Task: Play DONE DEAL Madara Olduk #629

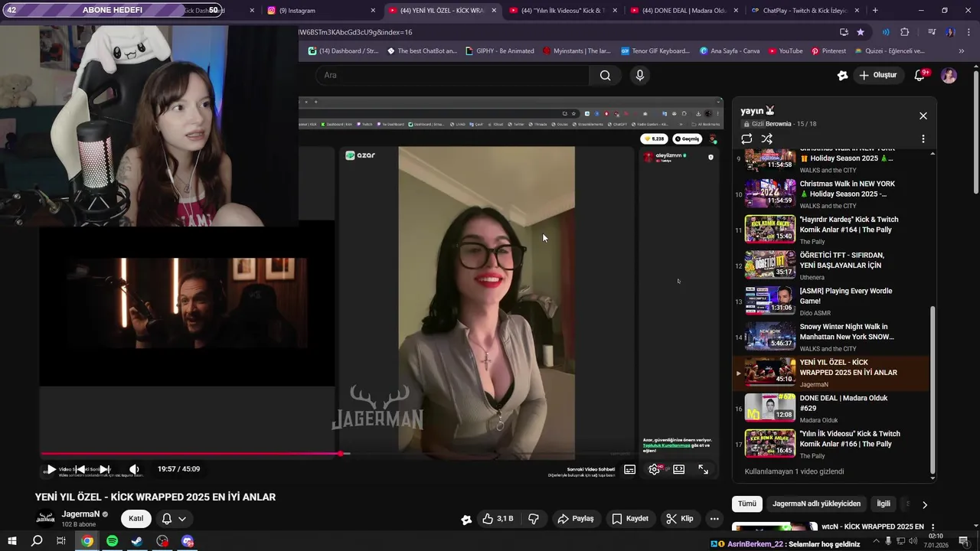Action: 831,408
